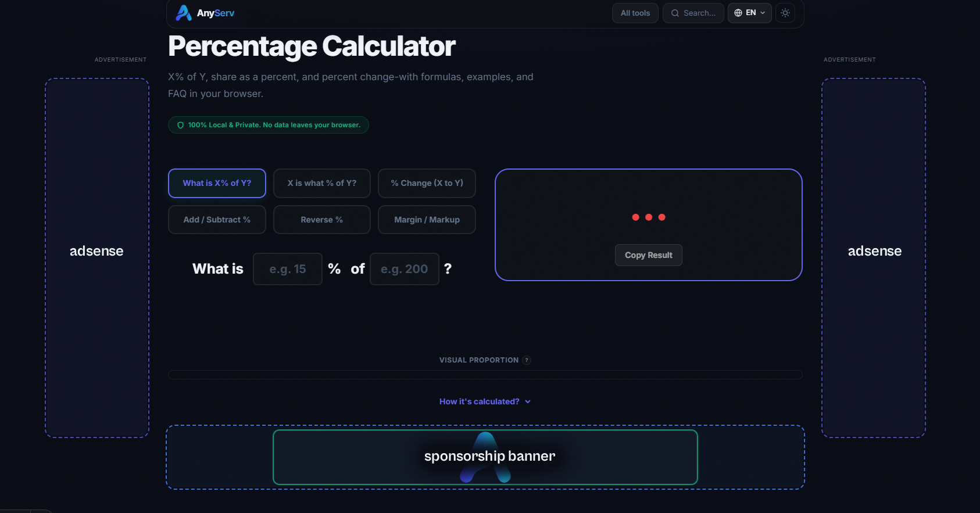Screen dimensions: 980x513
Task: Switch to % Change (X to Y) tab
Action: tap(427, 183)
